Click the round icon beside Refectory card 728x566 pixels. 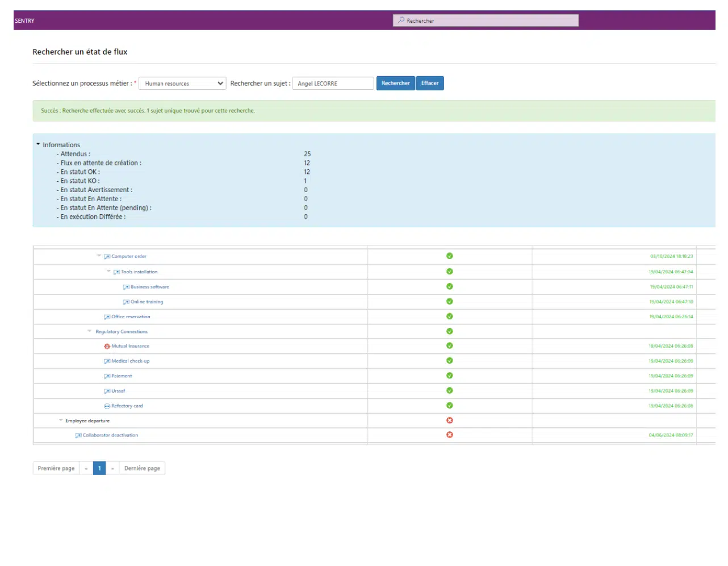pos(107,406)
